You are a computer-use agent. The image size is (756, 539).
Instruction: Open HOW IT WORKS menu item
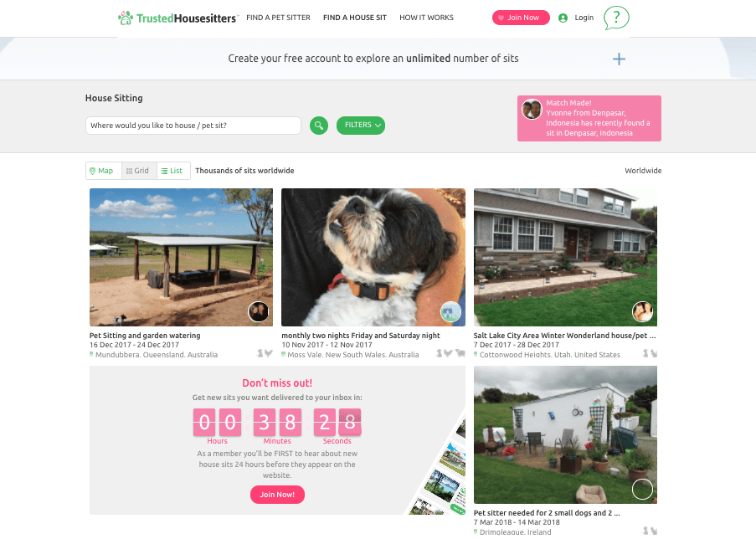click(426, 18)
